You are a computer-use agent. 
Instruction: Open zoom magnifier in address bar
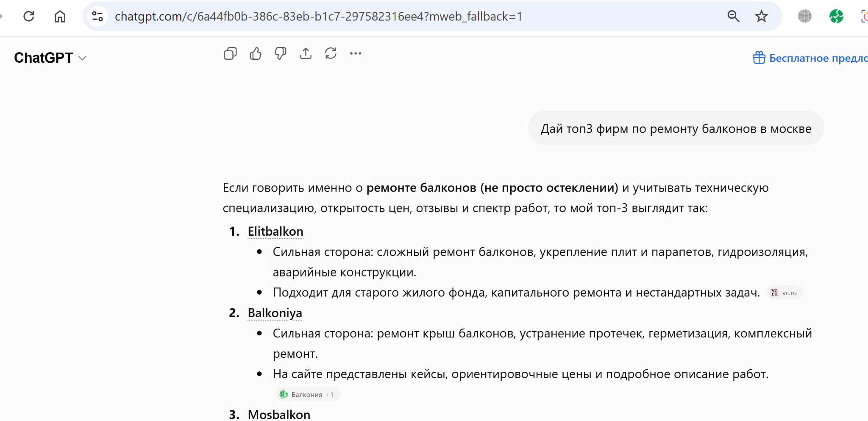(733, 17)
